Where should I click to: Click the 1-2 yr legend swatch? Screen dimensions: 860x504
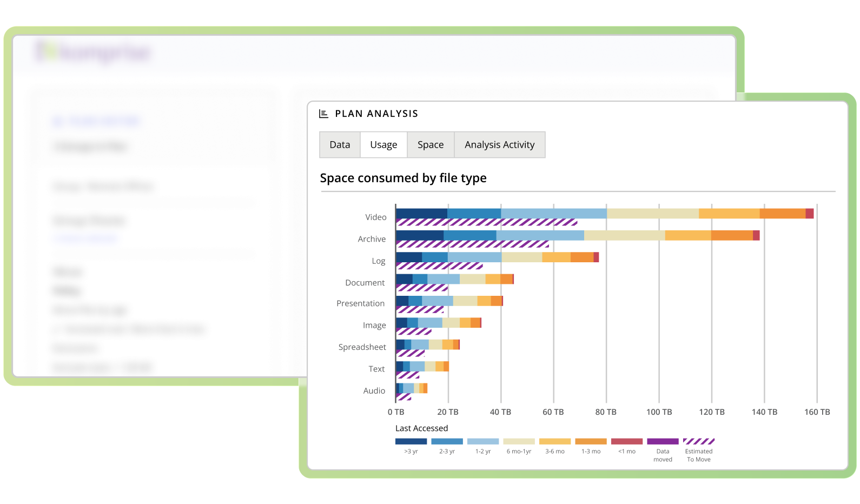pos(483,441)
